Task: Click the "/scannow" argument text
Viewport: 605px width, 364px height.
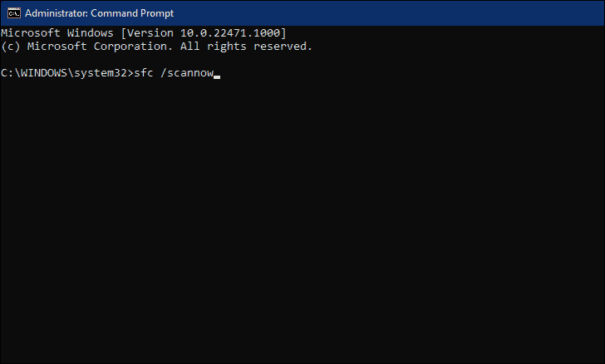Action: [x=187, y=73]
